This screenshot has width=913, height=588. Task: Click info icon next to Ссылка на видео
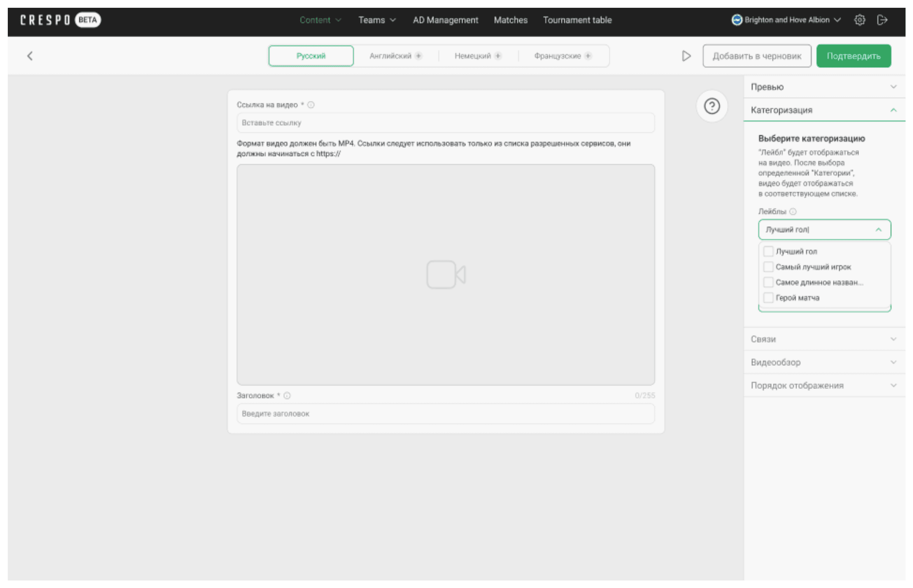tap(311, 105)
